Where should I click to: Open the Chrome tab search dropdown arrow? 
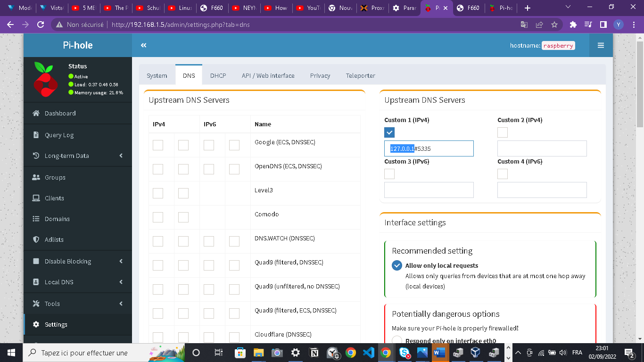pyautogui.click(x=568, y=8)
